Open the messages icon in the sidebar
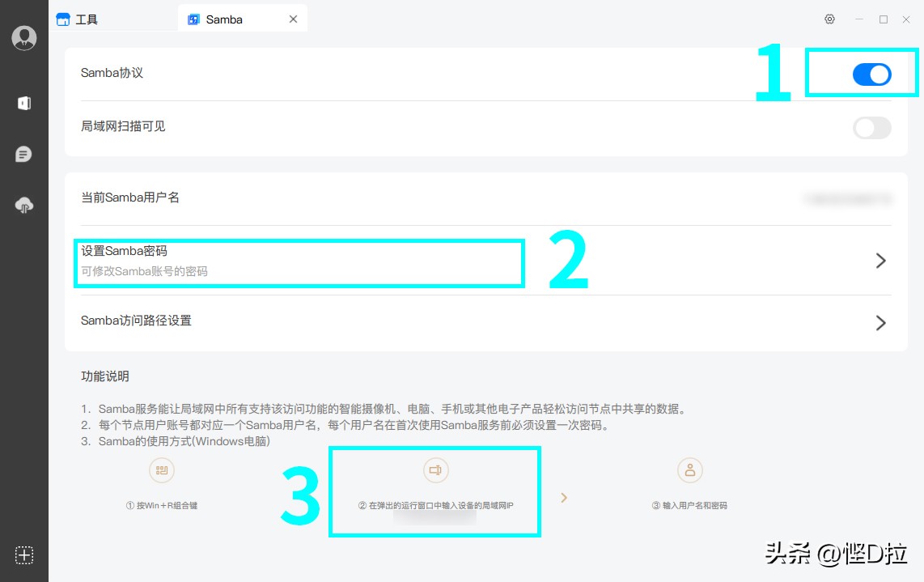Screen dimensions: 924x582 (x=23, y=154)
